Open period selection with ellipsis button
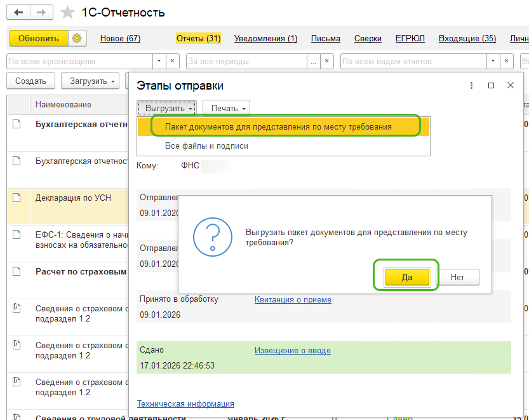Screen dimensions: 529x420 coord(312,62)
